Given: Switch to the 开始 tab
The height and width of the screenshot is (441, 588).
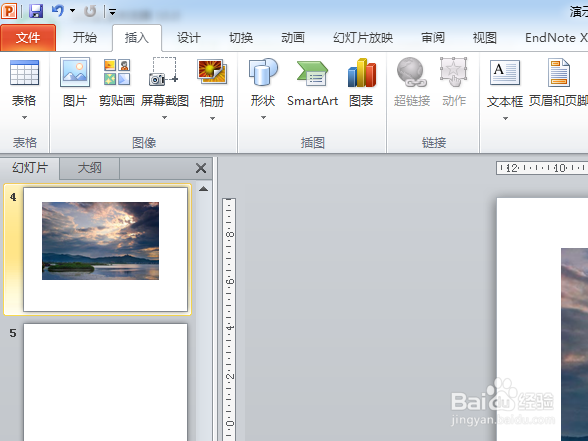Looking at the screenshot, I should (84, 38).
